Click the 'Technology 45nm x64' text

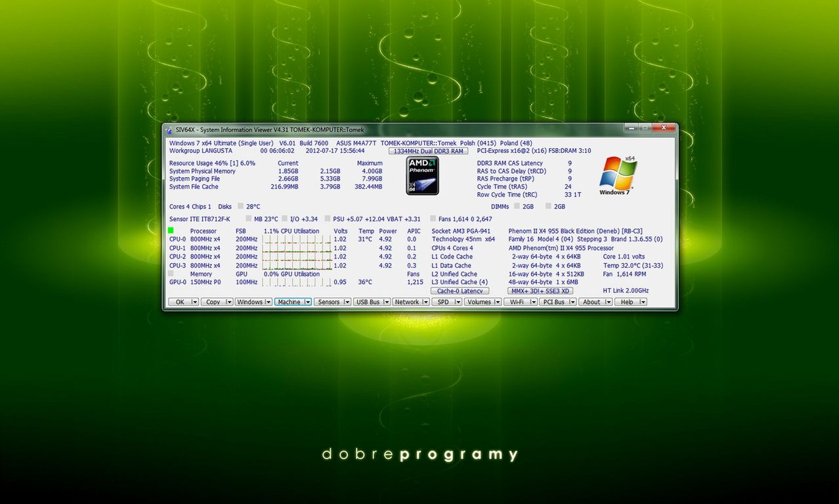pos(463,240)
